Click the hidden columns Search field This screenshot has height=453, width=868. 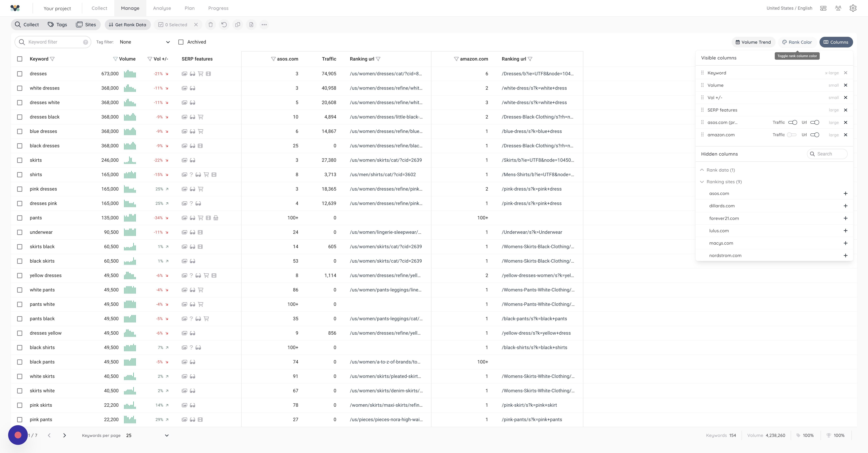tap(827, 154)
